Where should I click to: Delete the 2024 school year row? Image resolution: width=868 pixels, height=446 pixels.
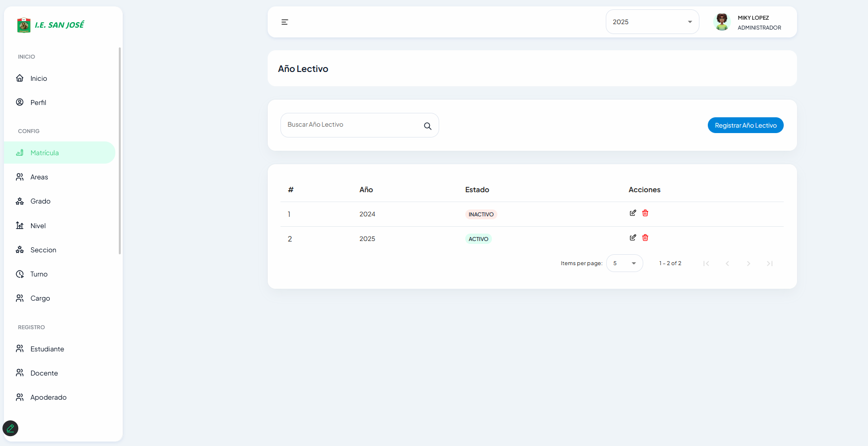point(645,213)
